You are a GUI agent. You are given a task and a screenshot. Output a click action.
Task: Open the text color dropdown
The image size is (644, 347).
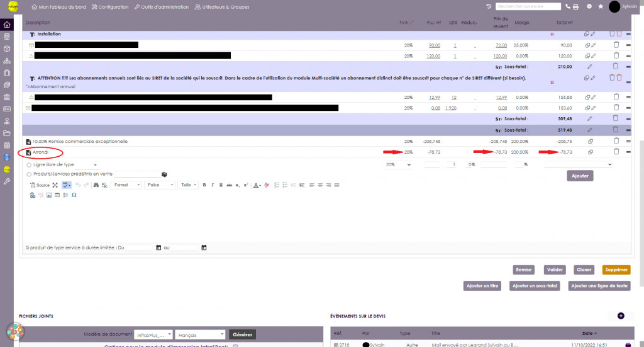(257, 185)
